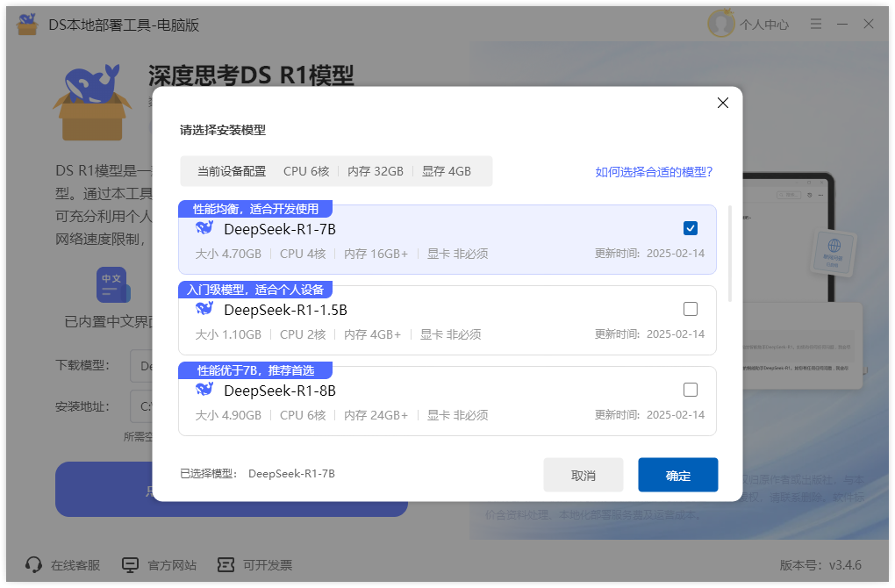895x588 pixels.
Task: Click the user avatar icon
Action: point(721,24)
